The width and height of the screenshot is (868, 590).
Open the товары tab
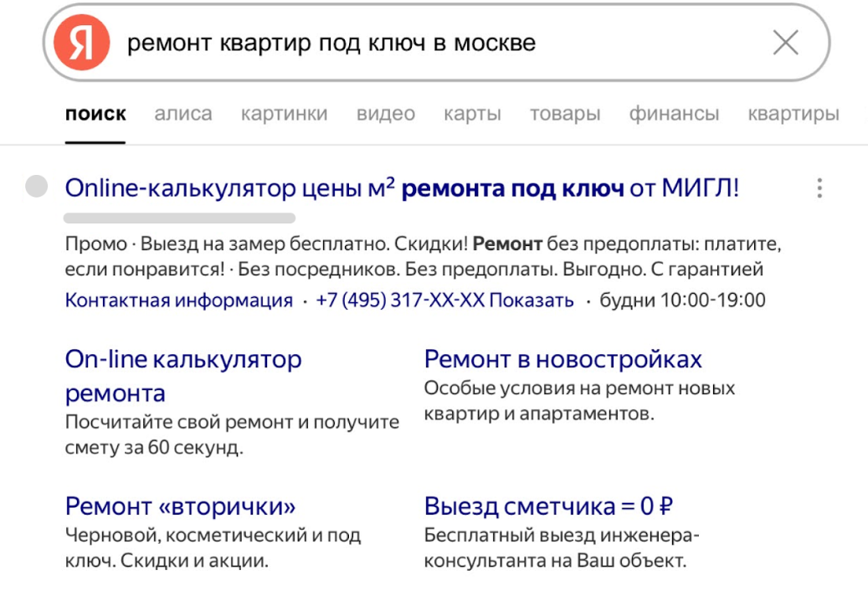pos(565,114)
